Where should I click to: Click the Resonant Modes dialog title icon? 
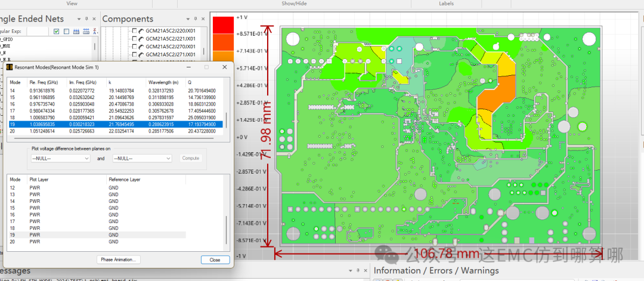click(10, 67)
